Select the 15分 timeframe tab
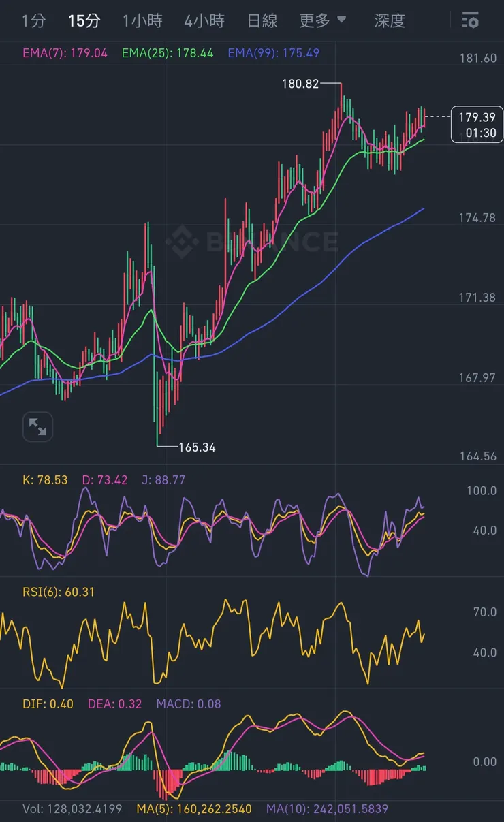Image resolution: width=504 pixels, height=822 pixels. 84,21
